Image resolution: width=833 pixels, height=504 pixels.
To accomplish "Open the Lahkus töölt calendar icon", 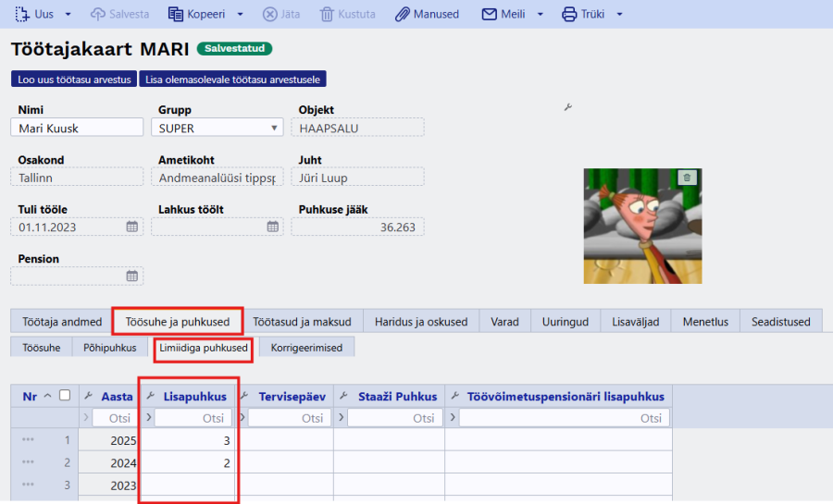I will pyautogui.click(x=274, y=227).
